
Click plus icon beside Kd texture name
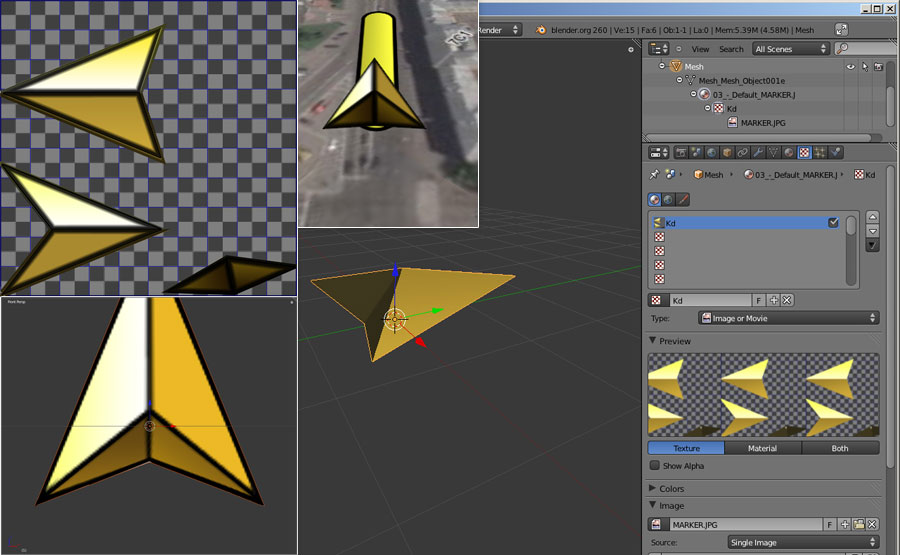coord(773,300)
